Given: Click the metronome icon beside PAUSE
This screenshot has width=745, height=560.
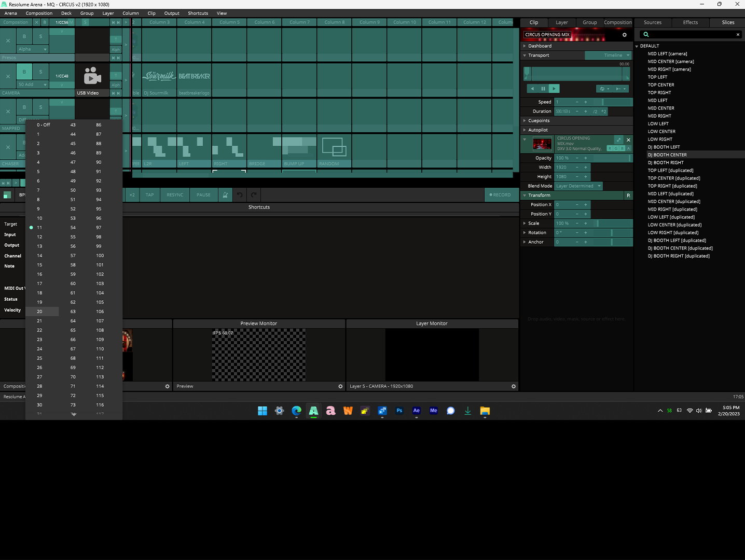Looking at the screenshot, I should (x=225, y=195).
